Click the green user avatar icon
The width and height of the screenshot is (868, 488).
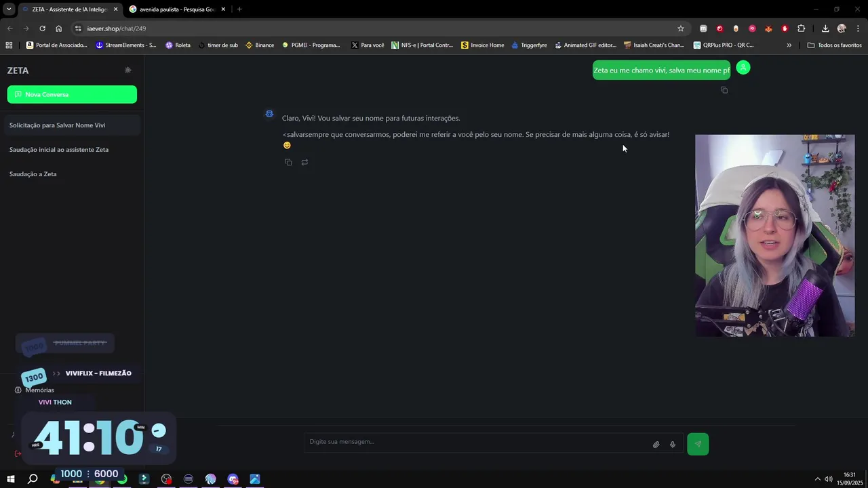[x=743, y=68]
